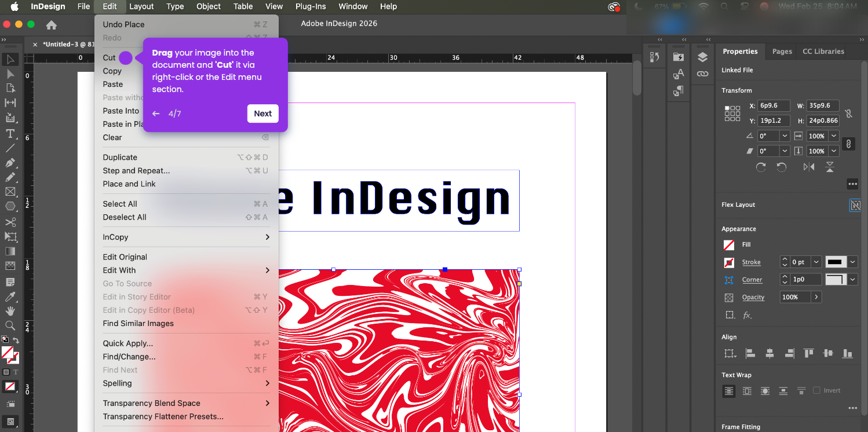Screen dimensions: 868x432
Task: Select the Polygon shape tool
Action: 10,206
